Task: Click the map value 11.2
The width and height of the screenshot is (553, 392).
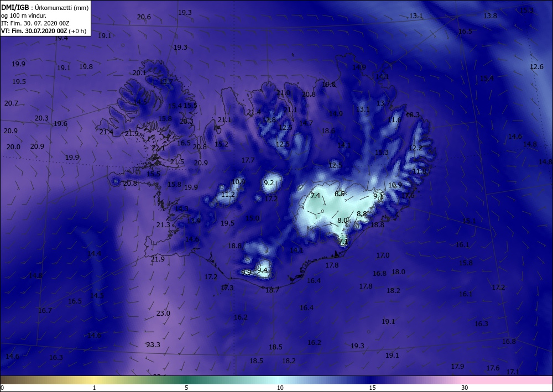Action: click(228, 195)
